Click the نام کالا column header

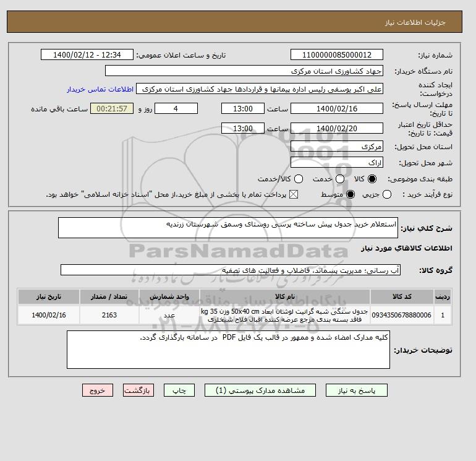tap(285, 296)
